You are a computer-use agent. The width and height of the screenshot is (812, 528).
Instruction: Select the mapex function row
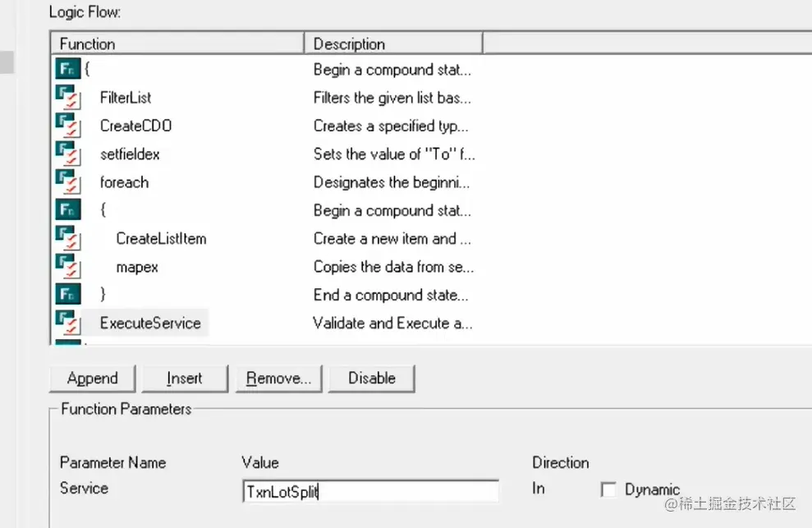[137, 267]
